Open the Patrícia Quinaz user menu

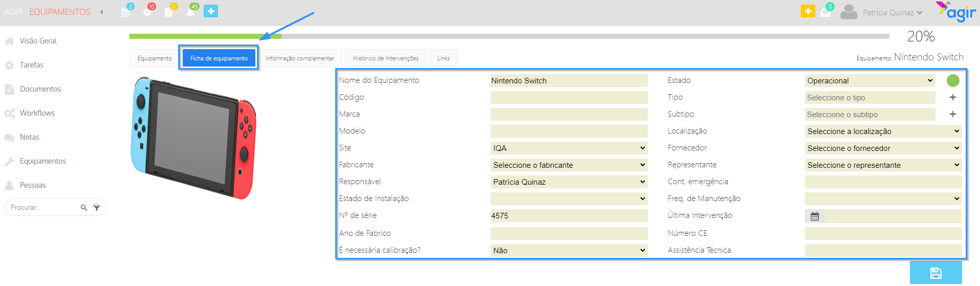click(892, 12)
